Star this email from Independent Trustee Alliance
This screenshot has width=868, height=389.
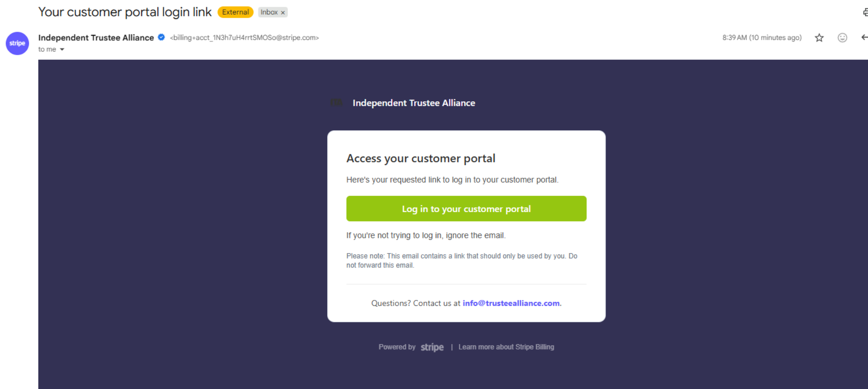point(819,38)
